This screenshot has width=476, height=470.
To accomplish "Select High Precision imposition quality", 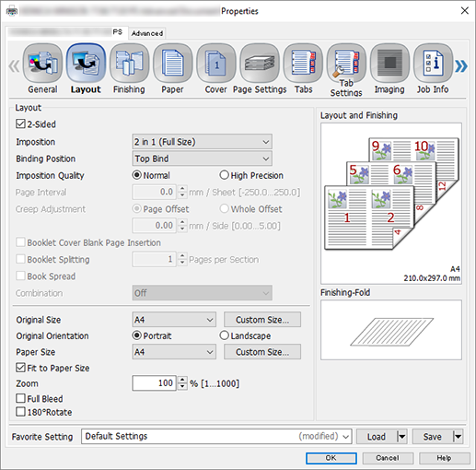I will (x=224, y=175).
